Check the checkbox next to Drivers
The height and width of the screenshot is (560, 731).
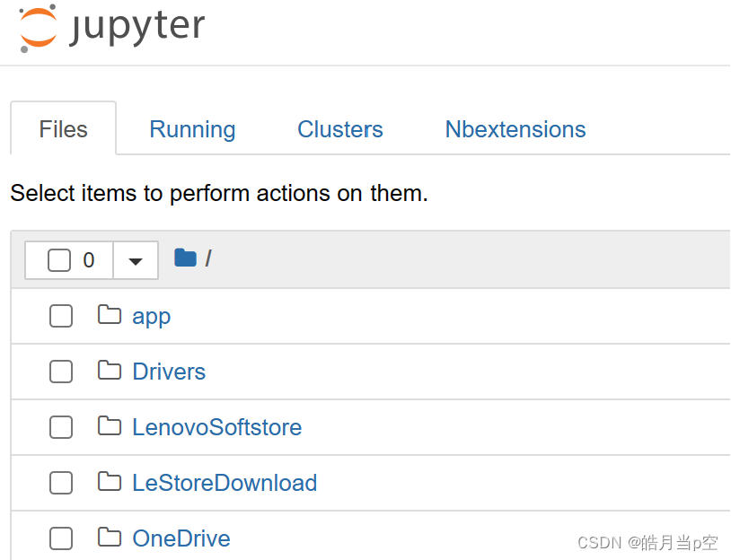pos(61,372)
